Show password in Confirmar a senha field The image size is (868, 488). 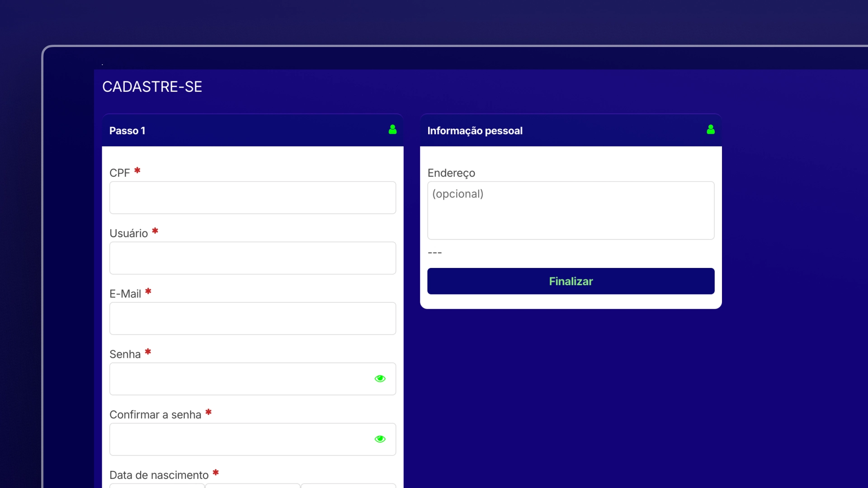tap(380, 439)
